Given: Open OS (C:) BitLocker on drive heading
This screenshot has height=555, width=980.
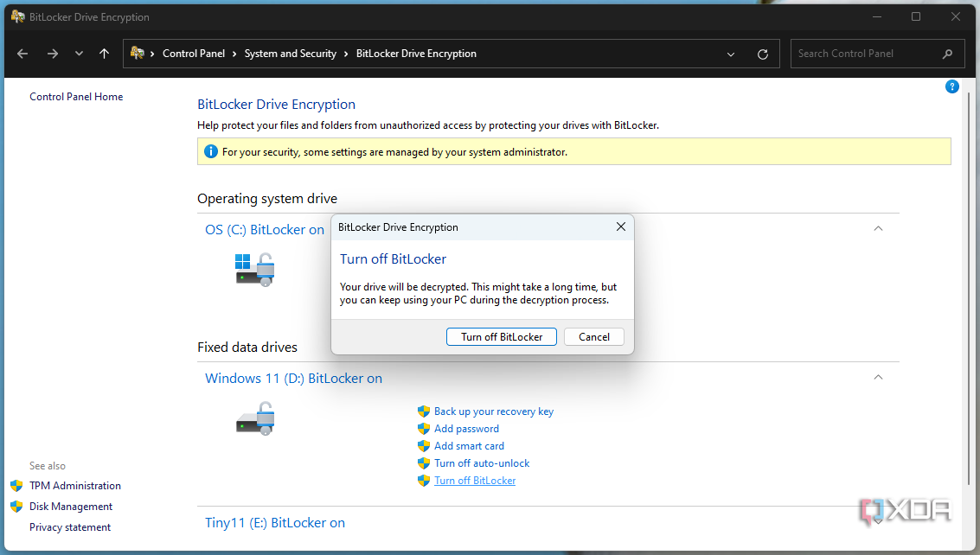Looking at the screenshot, I should [x=265, y=230].
